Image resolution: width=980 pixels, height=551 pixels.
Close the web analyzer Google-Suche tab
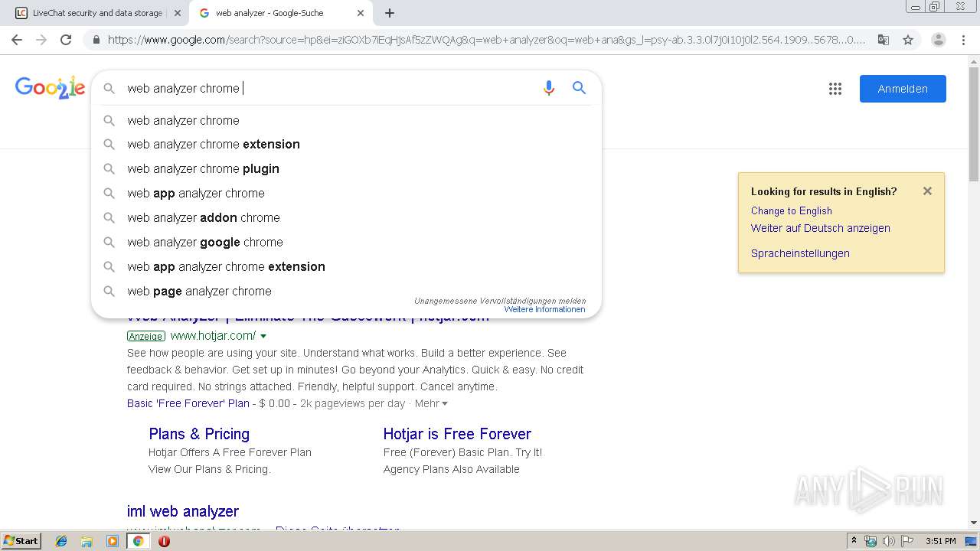(x=361, y=13)
